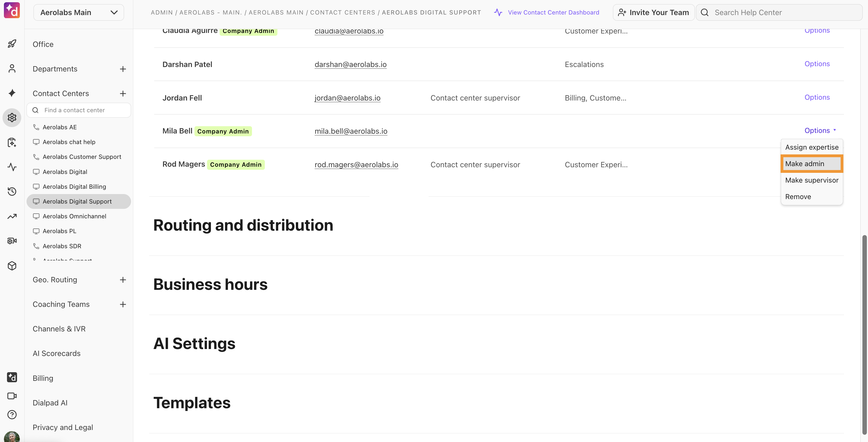Click View Contact Center Dashboard link
This screenshot has width=868, height=442.
pos(553,13)
